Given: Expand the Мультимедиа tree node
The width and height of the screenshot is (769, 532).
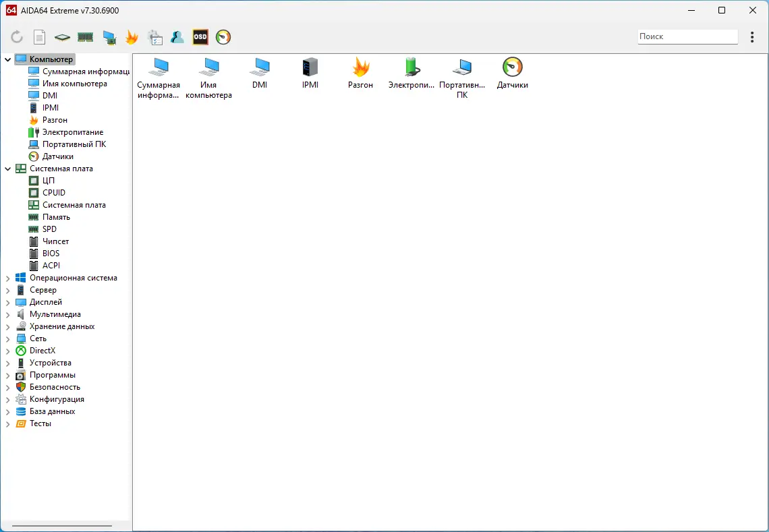Looking at the screenshot, I should click(8, 314).
